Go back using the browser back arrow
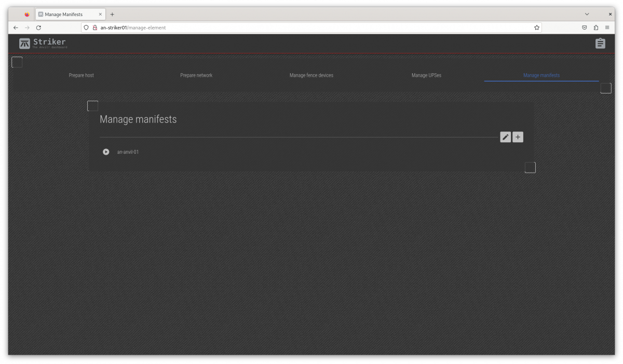Viewport: 623px width, 364px height. (16, 28)
